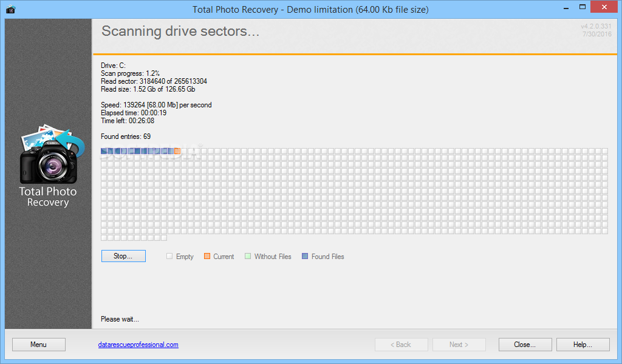Click the 'Scan progress: 1.2%' text
The width and height of the screenshot is (622, 364).
(x=130, y=73)
